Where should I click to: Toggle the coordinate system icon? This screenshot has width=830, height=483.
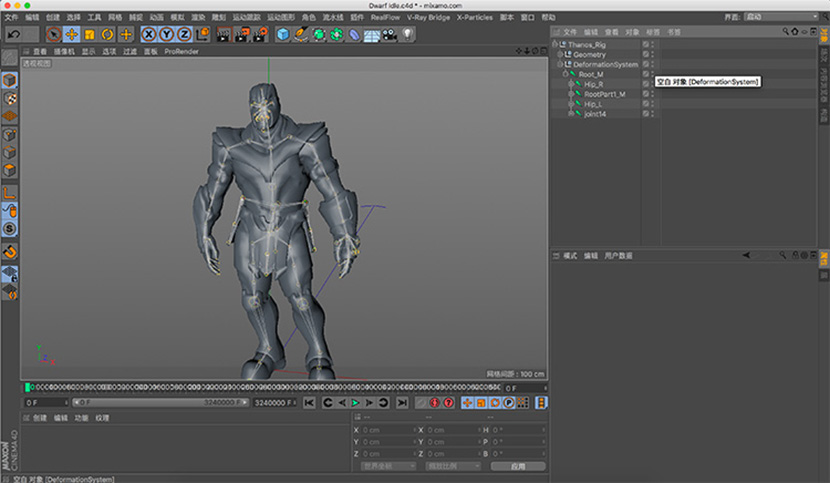point(203,35)
